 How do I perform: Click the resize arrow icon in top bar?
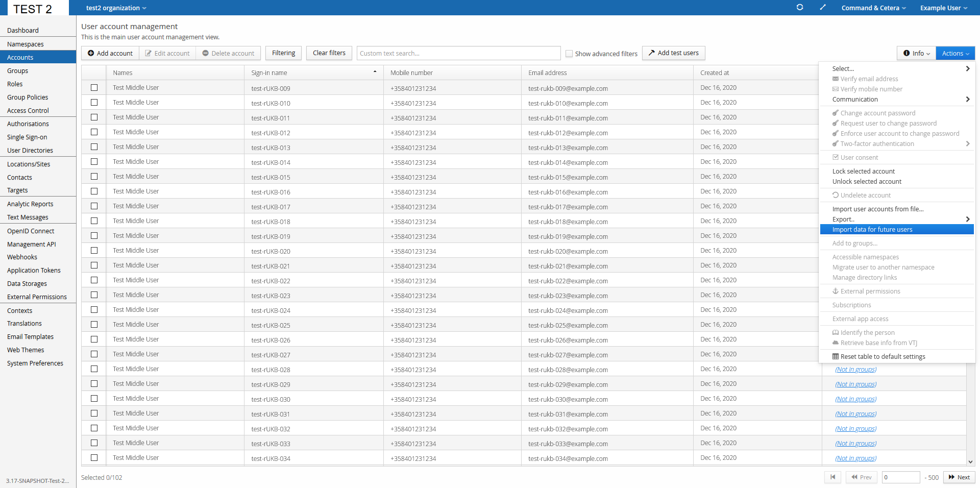pos(823,8)
